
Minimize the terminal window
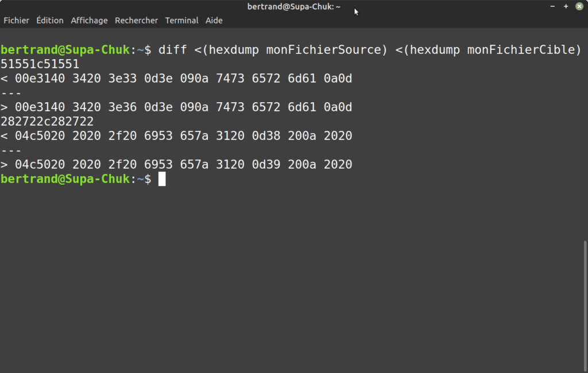click(x=552, y=6)
